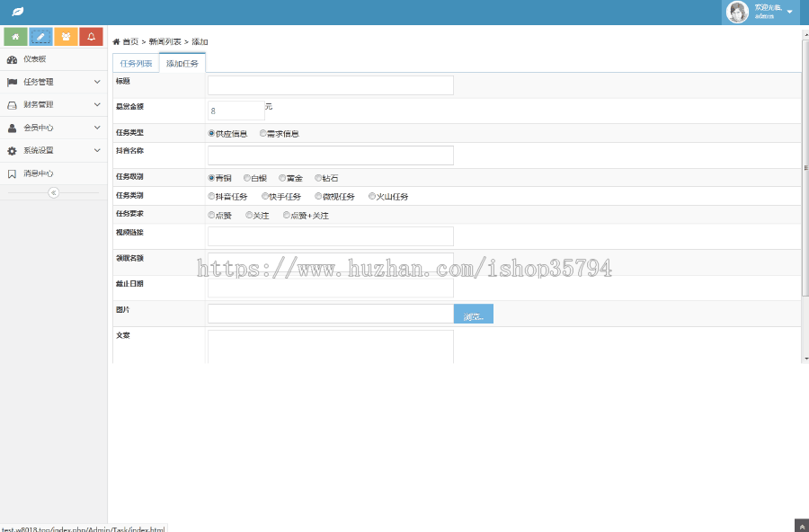The height and width of the screenshot is (532, 809).
Task: Click the 财务管理 sidebar icon
Action: coord(12,105)
